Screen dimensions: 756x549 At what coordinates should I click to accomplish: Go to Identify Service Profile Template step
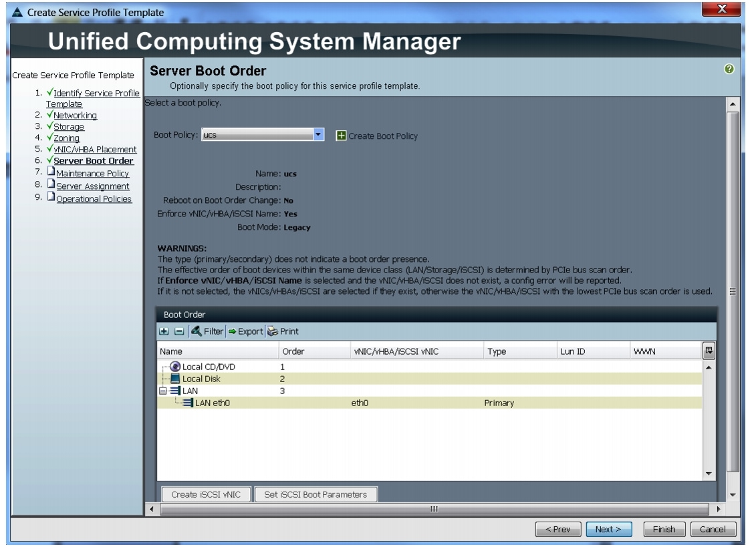(92, 98)
